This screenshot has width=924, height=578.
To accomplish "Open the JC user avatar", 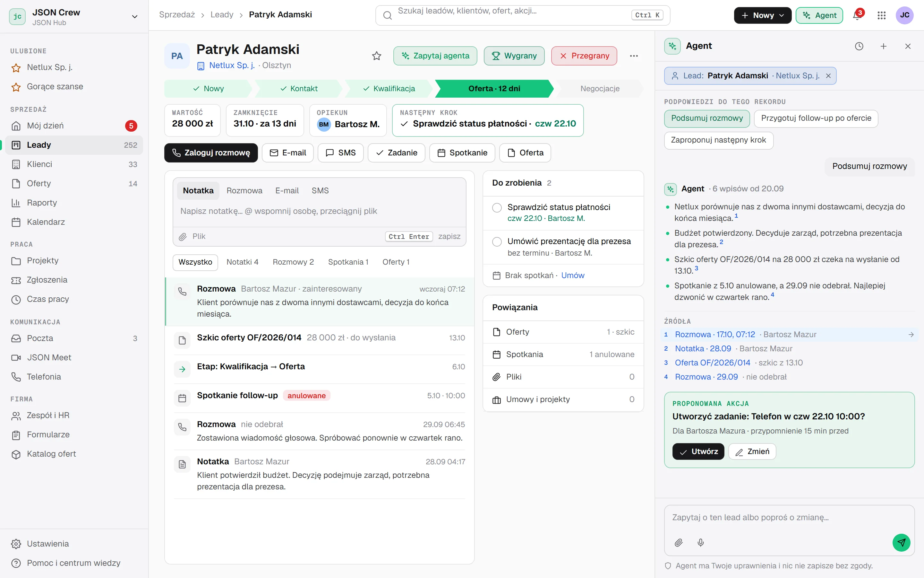I will click(904, 15).
